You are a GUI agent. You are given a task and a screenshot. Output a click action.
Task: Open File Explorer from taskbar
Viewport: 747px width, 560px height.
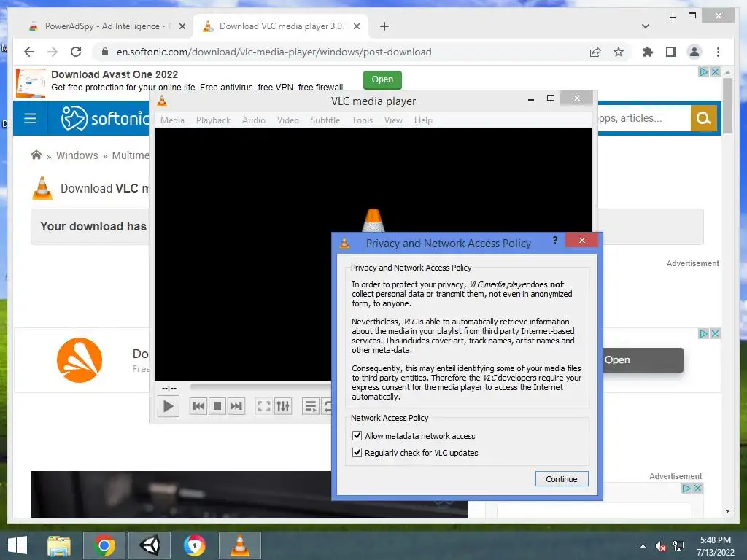59,545
